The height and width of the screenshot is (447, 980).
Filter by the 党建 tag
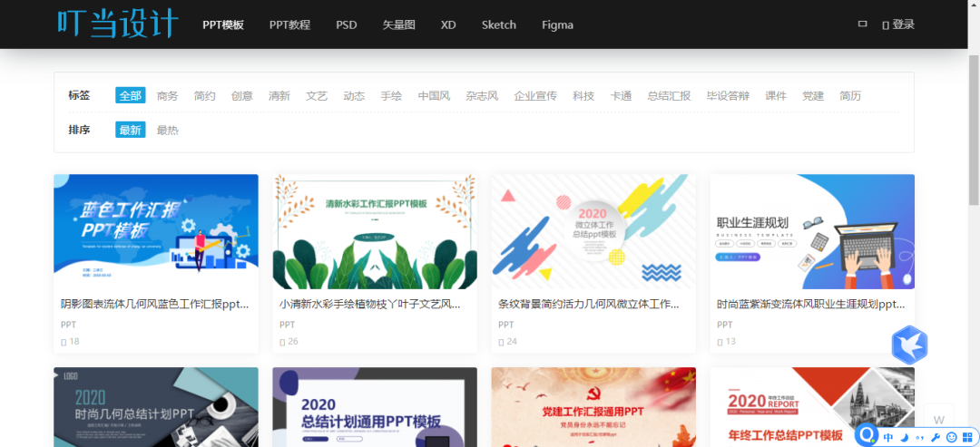[813, 95]
